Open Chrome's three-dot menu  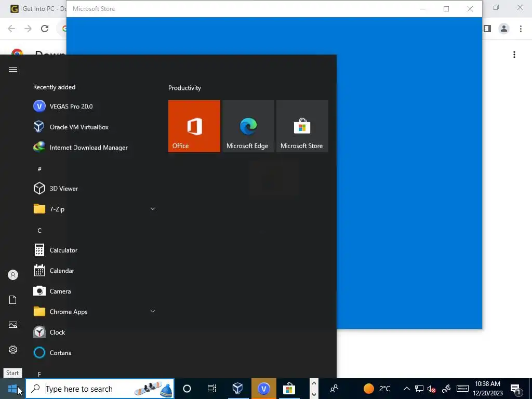[521, 29]
